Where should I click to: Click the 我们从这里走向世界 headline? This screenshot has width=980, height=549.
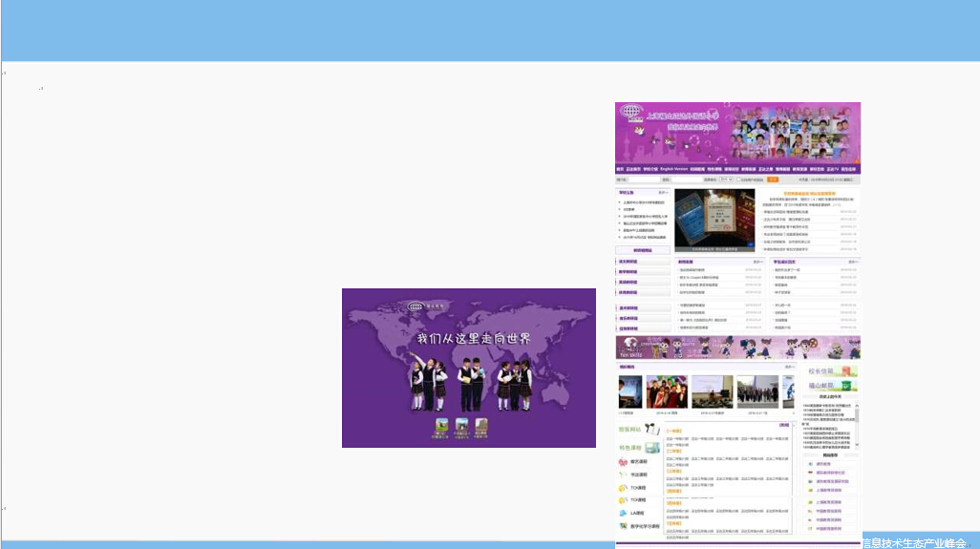[474, 339]
